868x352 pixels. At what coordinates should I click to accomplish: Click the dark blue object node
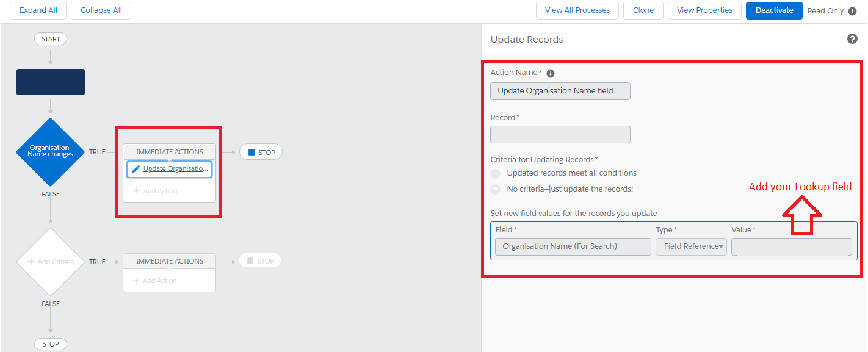point(51,82)
